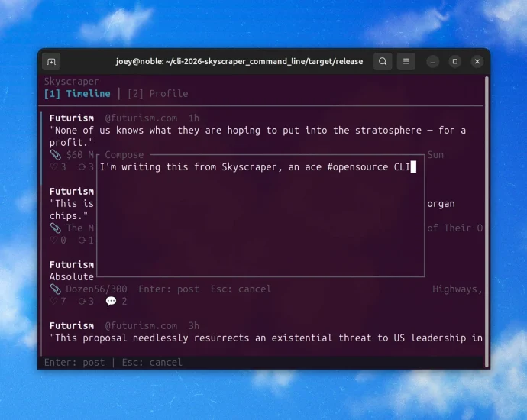Click repost icon on the 1h post
This screenshot has height=420, width=527.
pyautogui.click(x=82, y=167)
